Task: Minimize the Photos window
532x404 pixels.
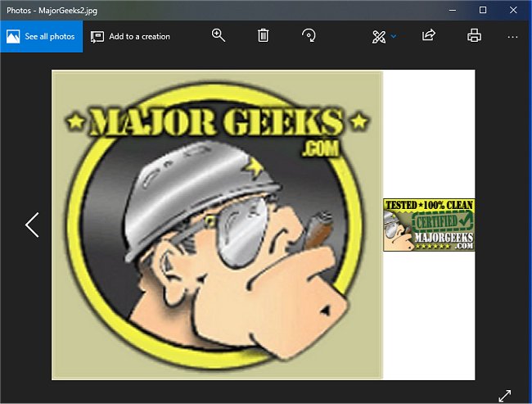Action: 453,10
